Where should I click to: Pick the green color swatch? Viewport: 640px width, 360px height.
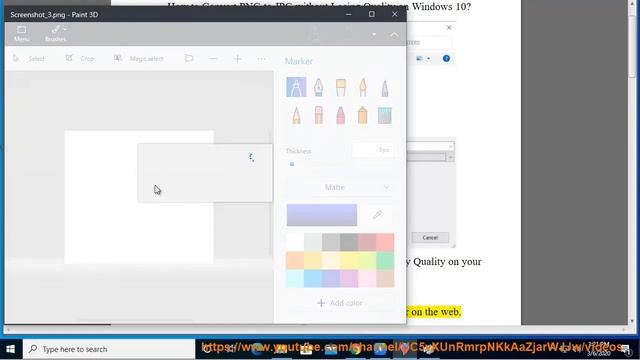385,260
